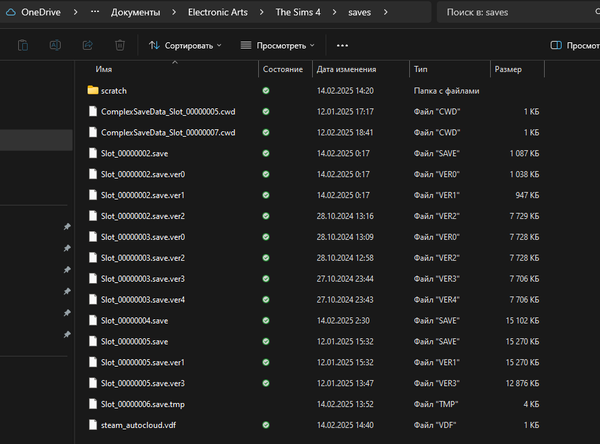Select file Slot_00000003.save.ver0

point(143,237)
